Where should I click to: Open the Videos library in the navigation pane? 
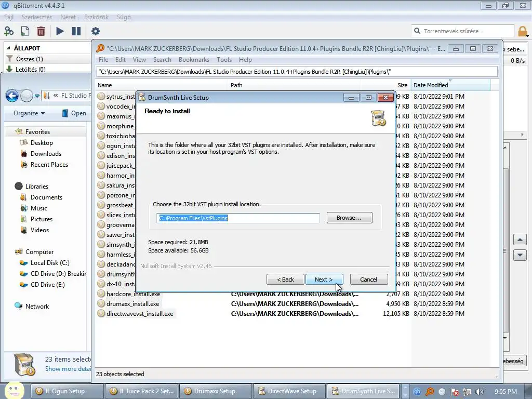pos(39,230)
